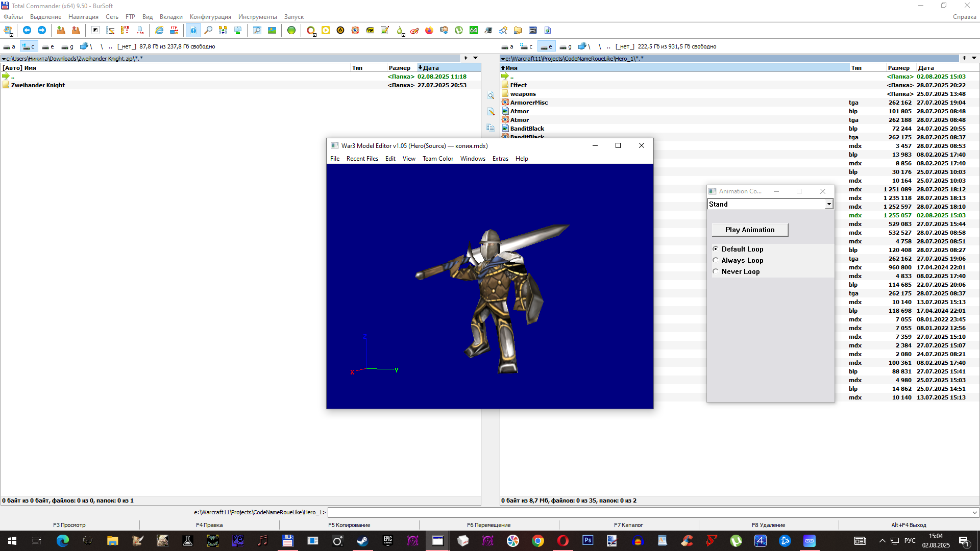
Task: Click the Photoshop icon in Windows taskbar
Action: (588, 541)
